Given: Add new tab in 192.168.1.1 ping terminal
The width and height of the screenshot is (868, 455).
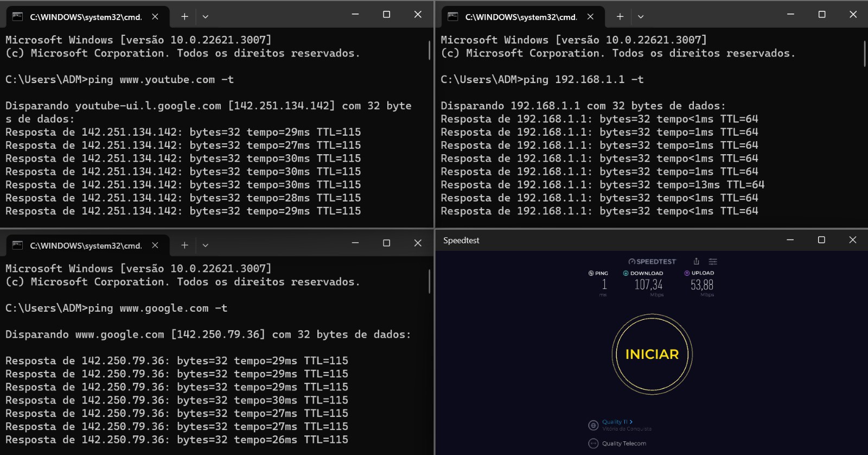Looking at the screenshot, I should point(620,17).
